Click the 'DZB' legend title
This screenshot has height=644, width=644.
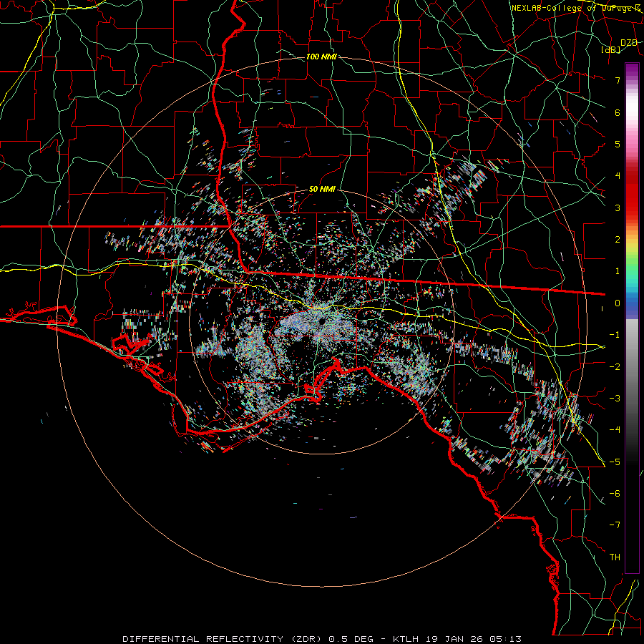[x=629, y=43]
